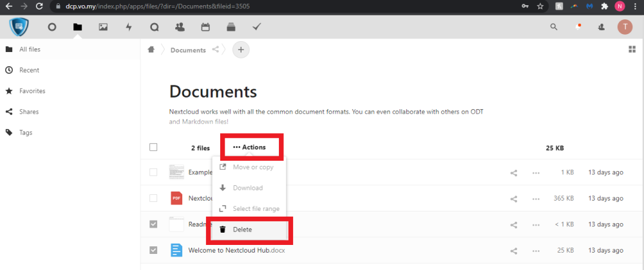Open the Tasks checkmark icon
644x270 pixels.
[256, 27]
